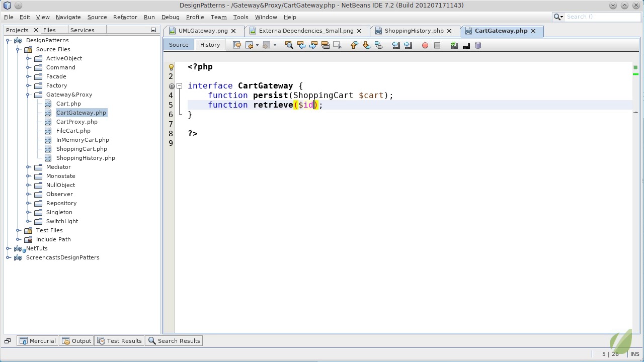This screenshot has width=644, height=362.
Task: Open the Refactor menu
Action: pos(125,17)
